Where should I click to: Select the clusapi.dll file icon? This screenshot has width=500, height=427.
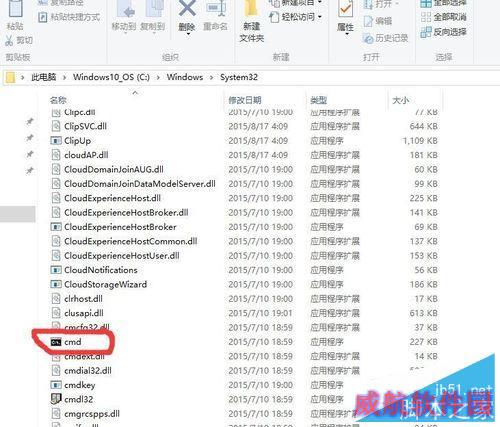coord(56,313)
